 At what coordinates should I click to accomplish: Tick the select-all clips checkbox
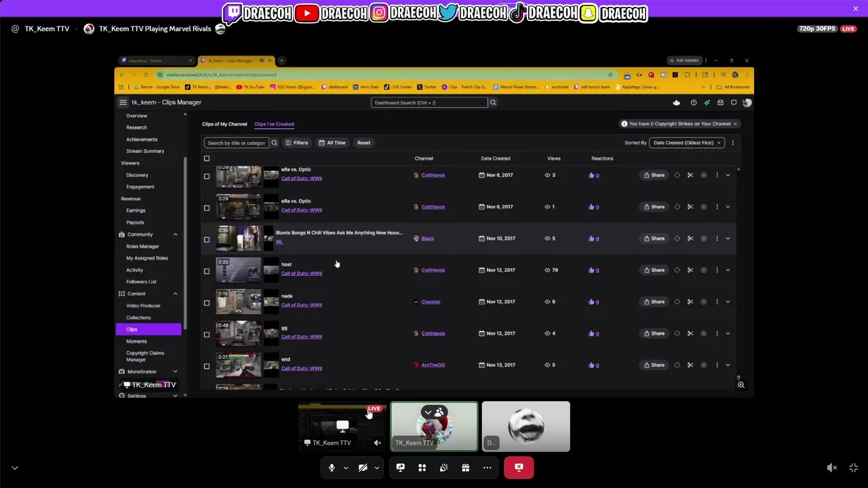[207, 159]
